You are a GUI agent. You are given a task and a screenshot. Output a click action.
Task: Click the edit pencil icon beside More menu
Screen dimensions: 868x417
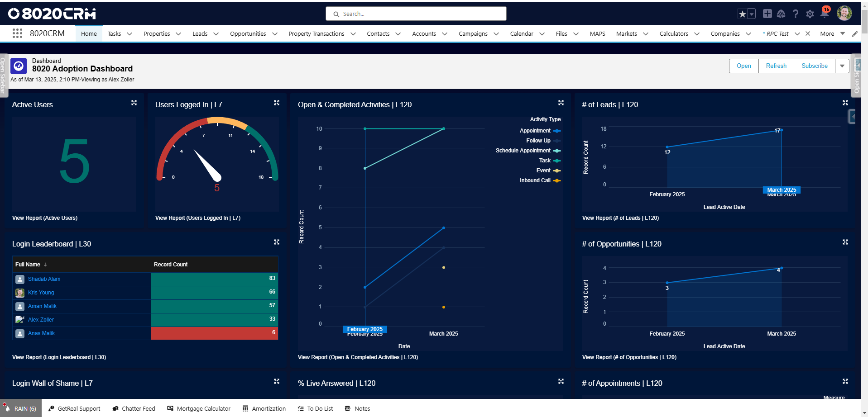tap(855, 33)
